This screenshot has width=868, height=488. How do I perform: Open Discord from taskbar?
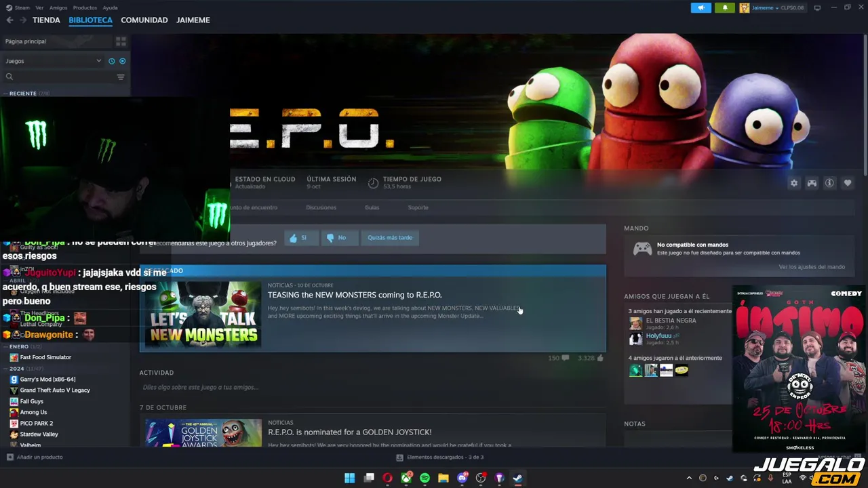462,478
